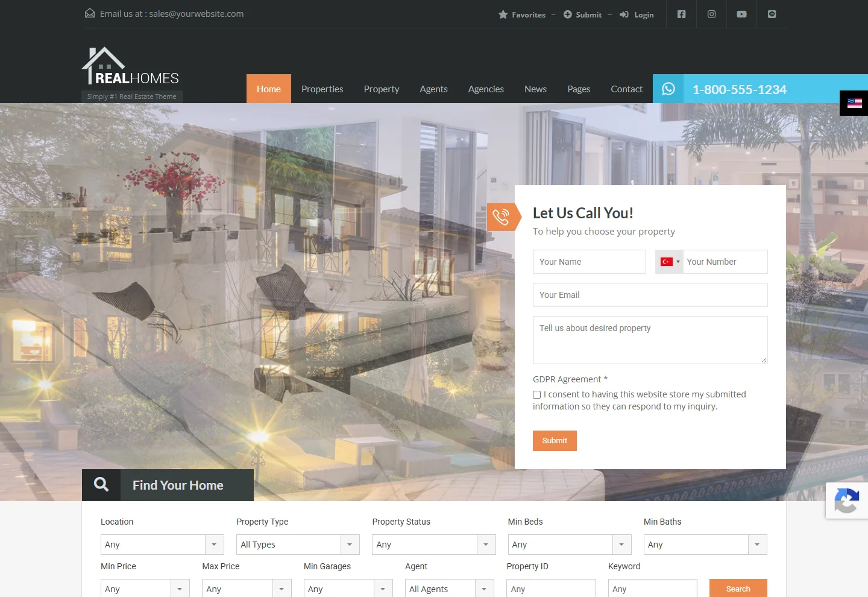
Task: Click the orange phone call icon
Action: [x=502, y=216]
